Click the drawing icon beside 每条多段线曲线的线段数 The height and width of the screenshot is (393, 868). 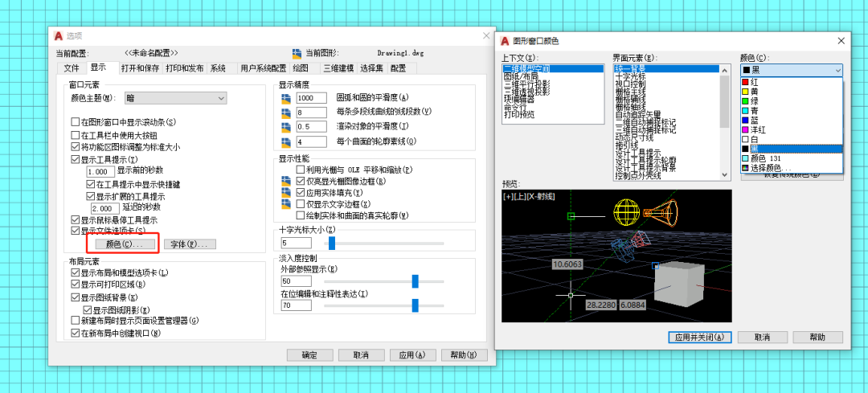pyautogui.click(x=284, y=113)
